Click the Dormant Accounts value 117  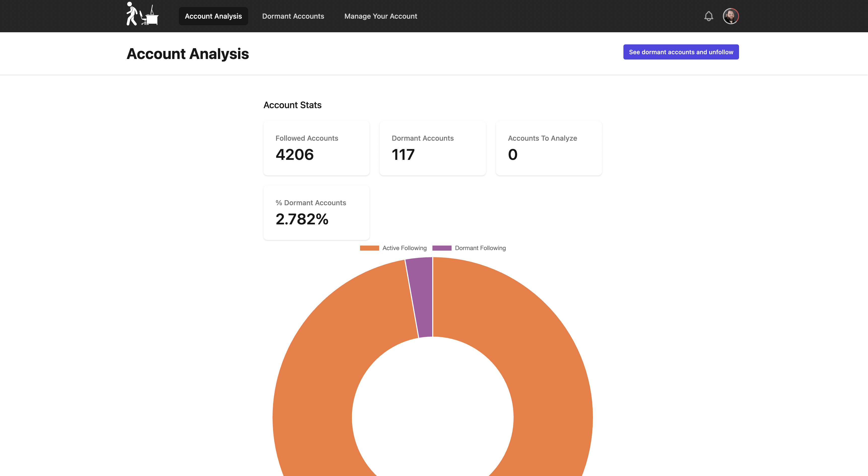click(403, 155)
